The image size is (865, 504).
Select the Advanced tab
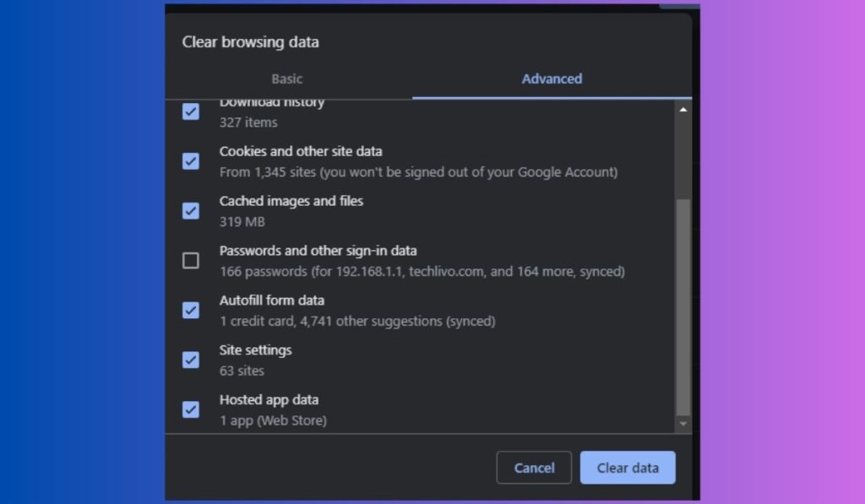(x=552, y=79)
